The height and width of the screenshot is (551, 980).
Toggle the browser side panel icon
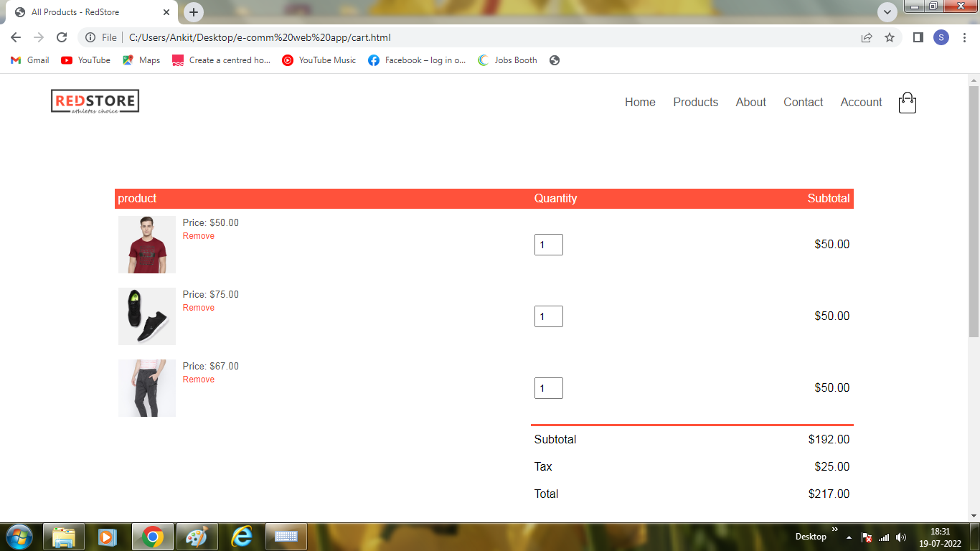pyautogui.click(x=918, y=37)
